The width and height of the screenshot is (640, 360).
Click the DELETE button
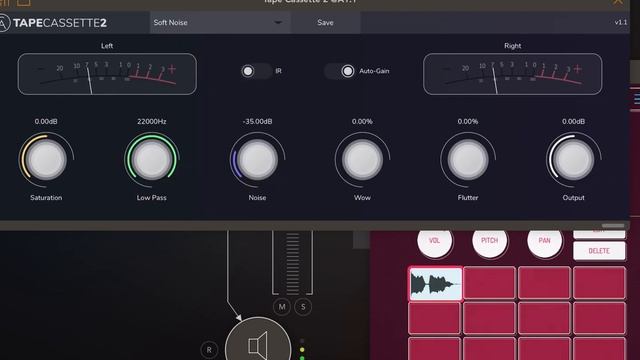pyautogui.click(x=599, y=251)
